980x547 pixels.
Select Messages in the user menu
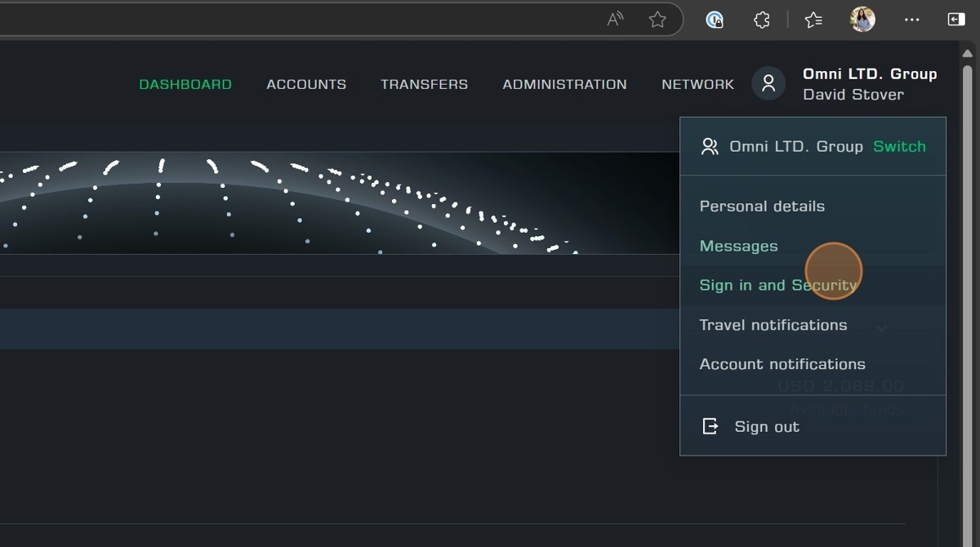point(738,246)
